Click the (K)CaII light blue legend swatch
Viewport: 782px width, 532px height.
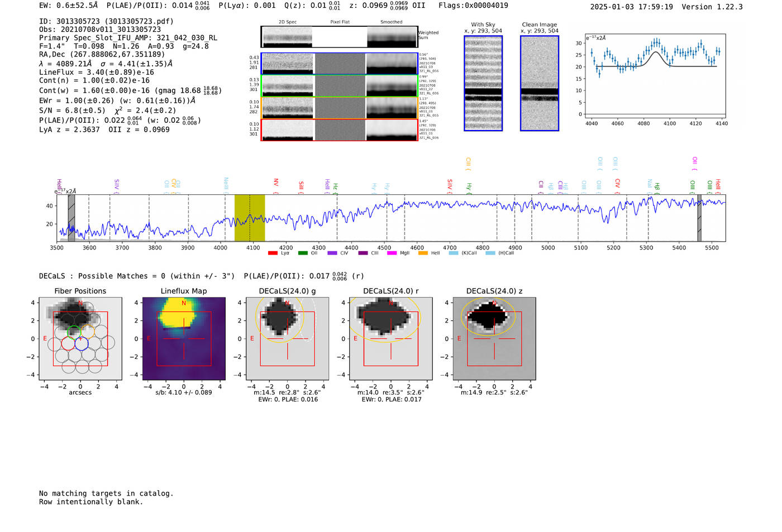coord(454,253)
